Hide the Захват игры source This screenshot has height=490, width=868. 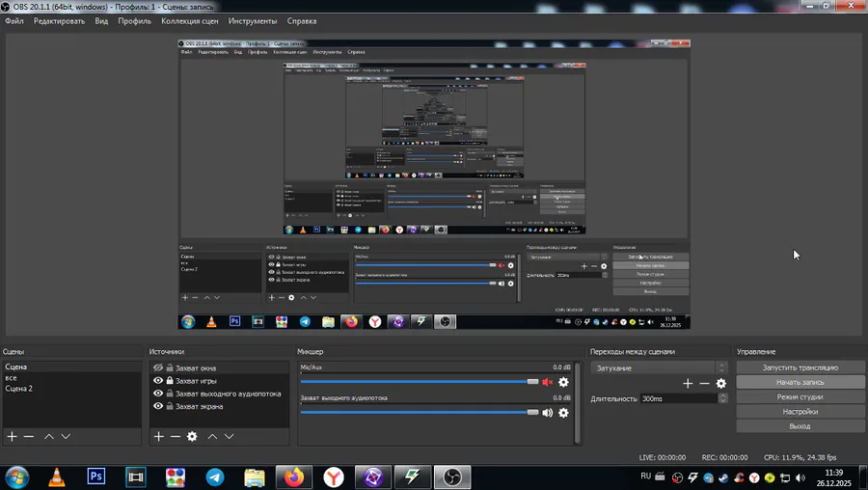[158, 380]
